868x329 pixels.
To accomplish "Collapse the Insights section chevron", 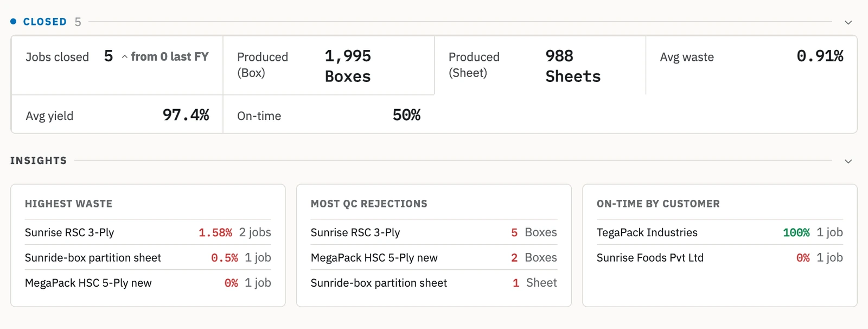I will click(x=848, y=161).
